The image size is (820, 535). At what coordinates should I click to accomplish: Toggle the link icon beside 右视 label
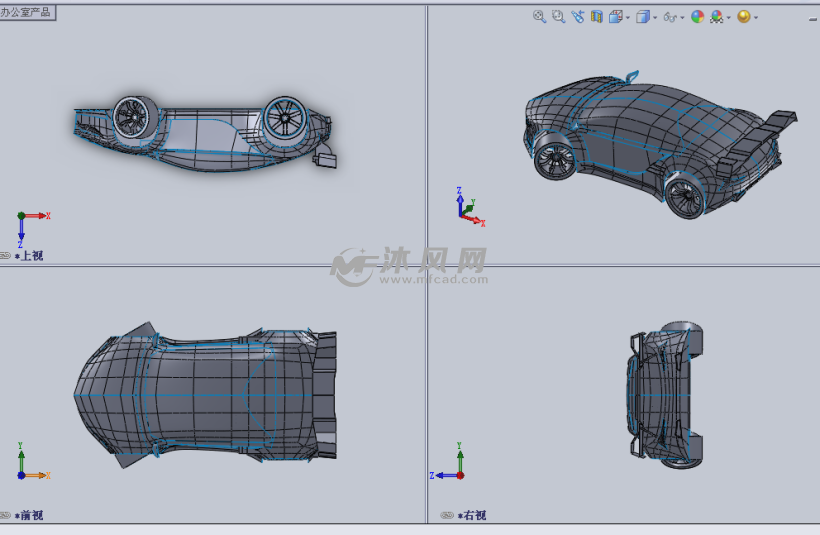[447, 515]
